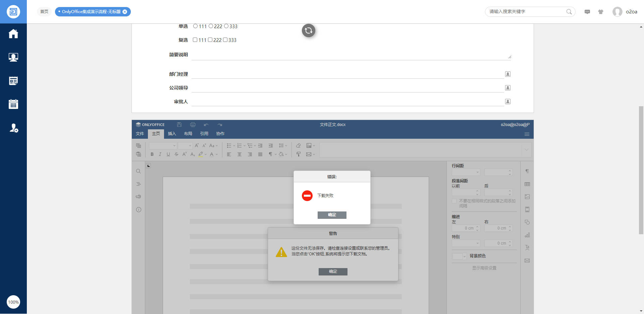The height and width of the screenshot is (314, 644).
Task: Switch to the 布局 tab
Action: (188, 134)
